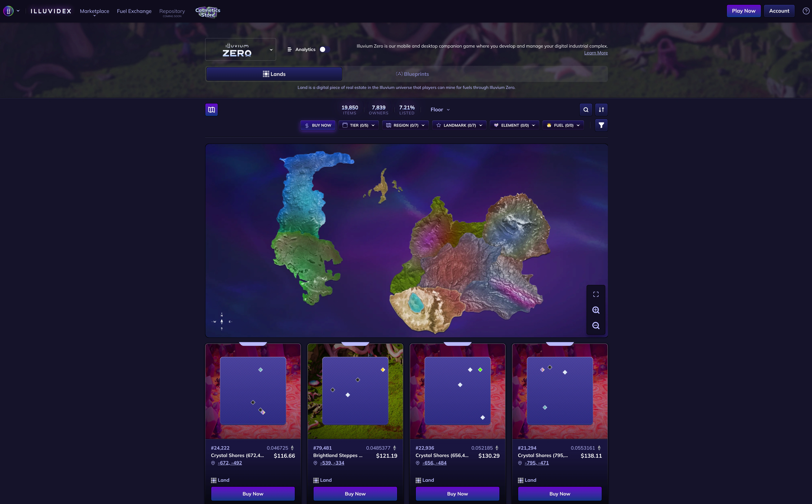812x504 pixels.
Task: Click Buy Now for land #24,222
Action: click(253, 494)
